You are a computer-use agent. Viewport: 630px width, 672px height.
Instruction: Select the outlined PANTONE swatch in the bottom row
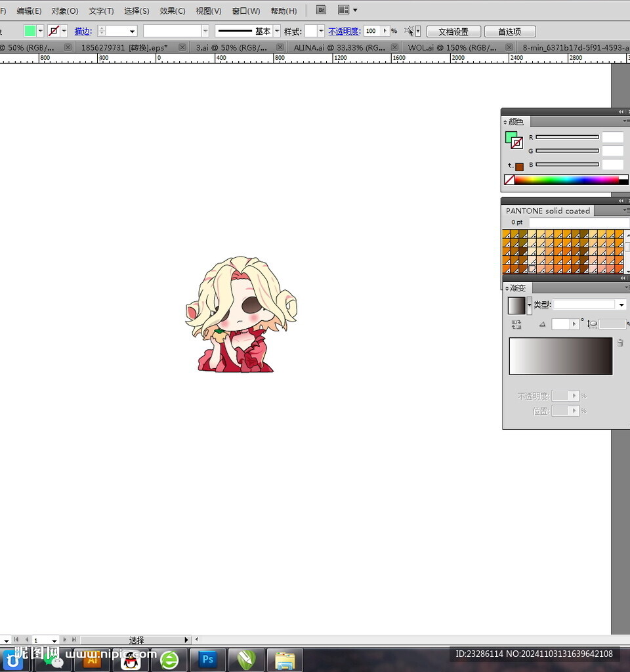tap(532, 269)
